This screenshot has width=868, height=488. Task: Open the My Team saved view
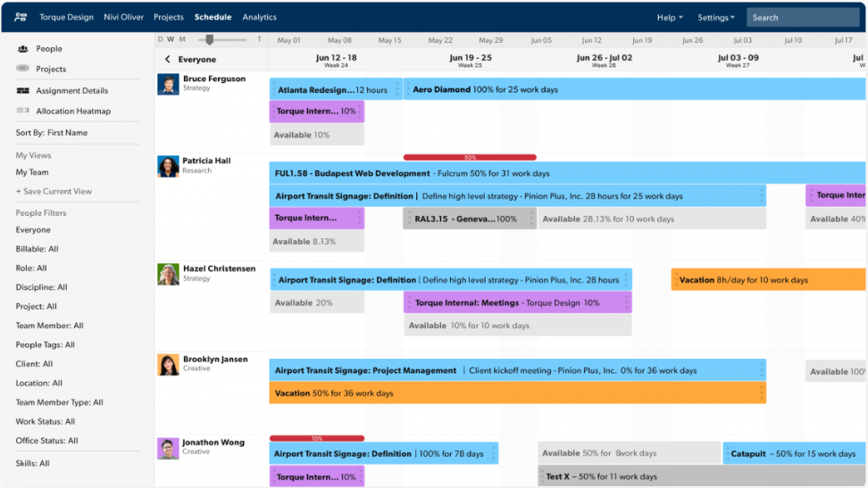tap(32, 172)
